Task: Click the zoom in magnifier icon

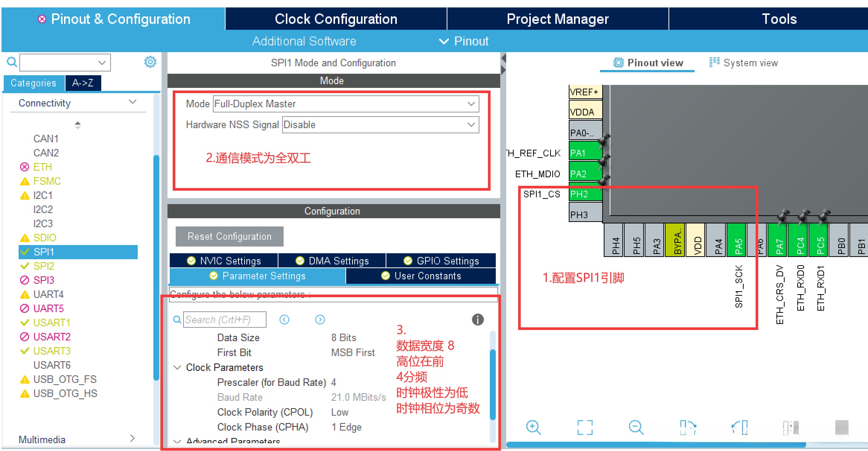Action: coord(533,427)
